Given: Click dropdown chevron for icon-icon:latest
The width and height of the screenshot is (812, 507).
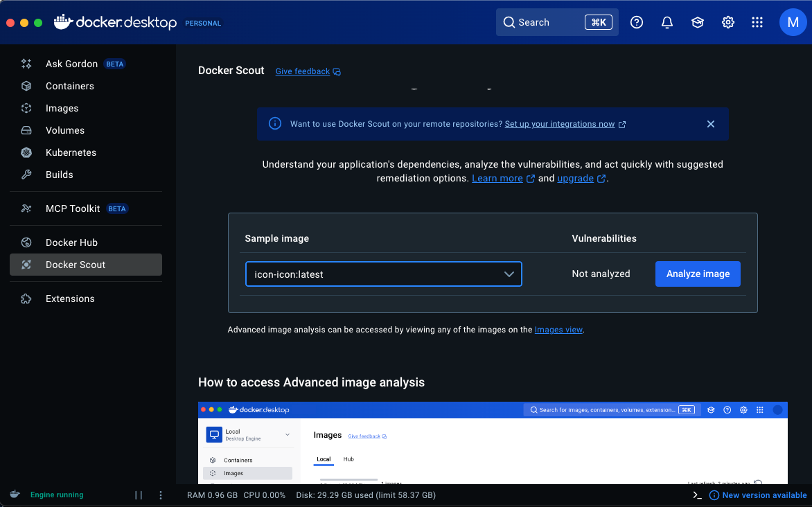Looking at the screenshot, I should pyautogui.click(x=509, y=274).
